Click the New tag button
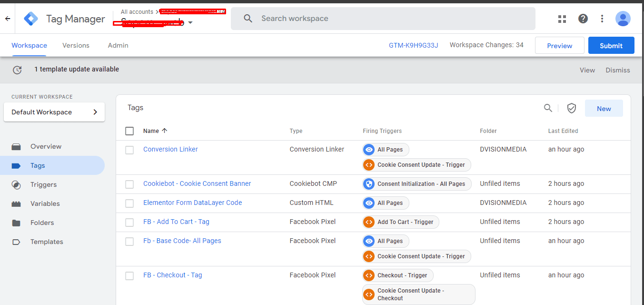This screenshot has width=644, height=305. click(x=604, y=108)
